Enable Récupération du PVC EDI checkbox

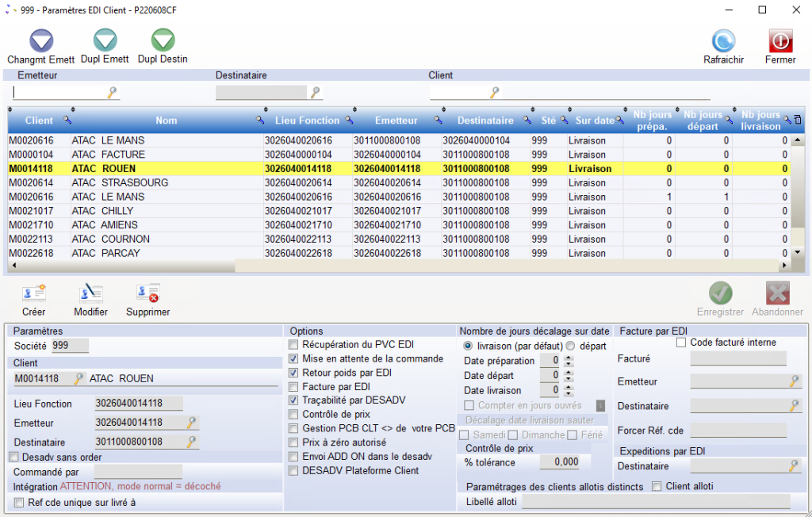[294, 345]
